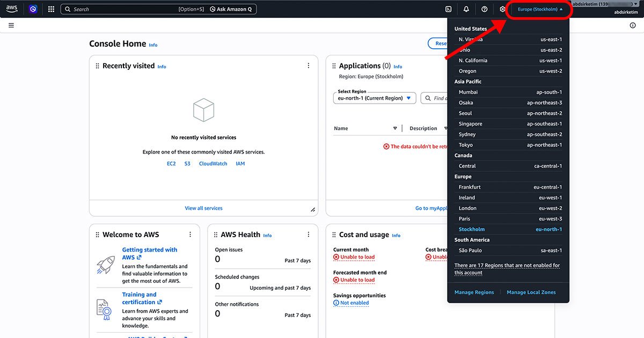The height and width of the screenshot is (338, 644).
Task: Click Savings opportunities Not enabled link
Action: tap(351, 303)
